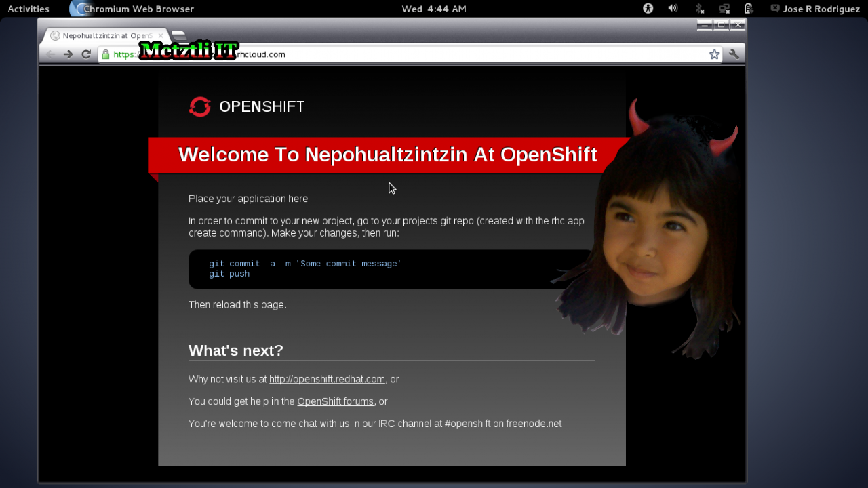Click the #openshift on freenode.net text
This screenshot has width=868, height=488.
click(x=503, y=424)
